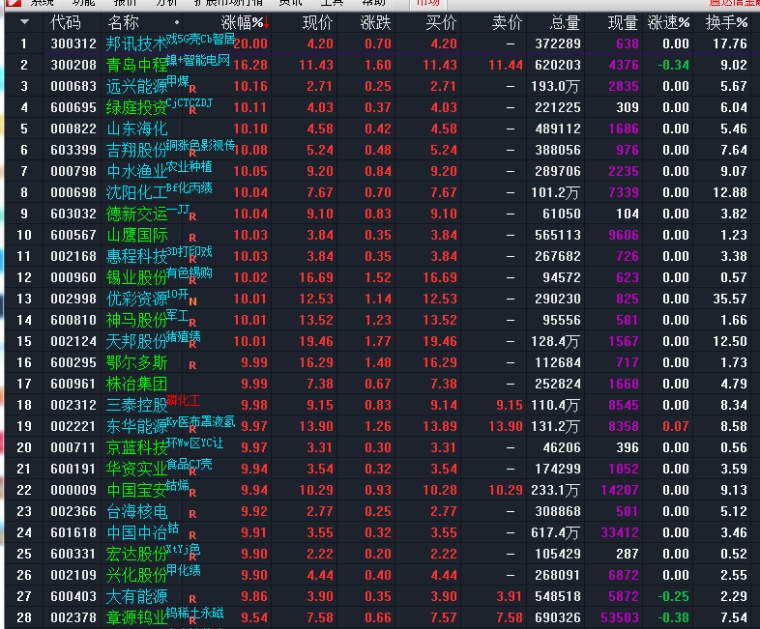
Task: Select stock name 华资实业
Action: (x=137, y=469)
